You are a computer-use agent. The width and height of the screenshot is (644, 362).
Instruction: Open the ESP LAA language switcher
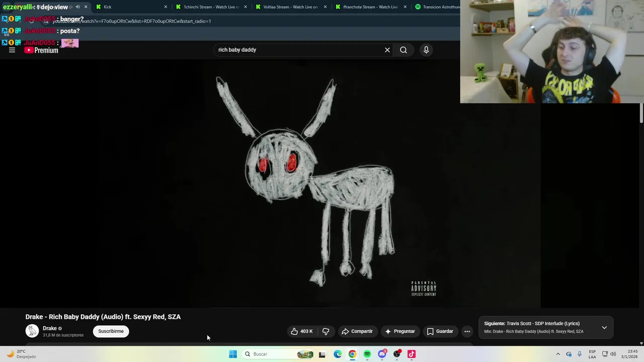click(592, 354)
